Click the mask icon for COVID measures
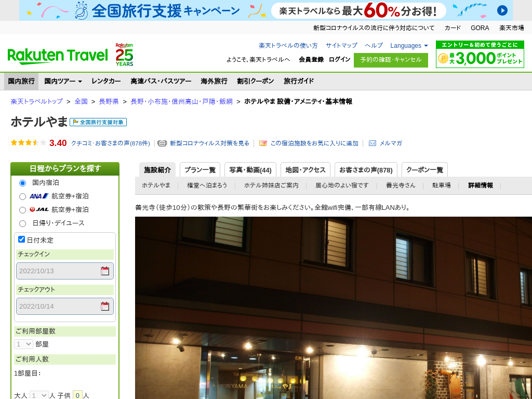The image size is (532, 399). pos(162,143)
